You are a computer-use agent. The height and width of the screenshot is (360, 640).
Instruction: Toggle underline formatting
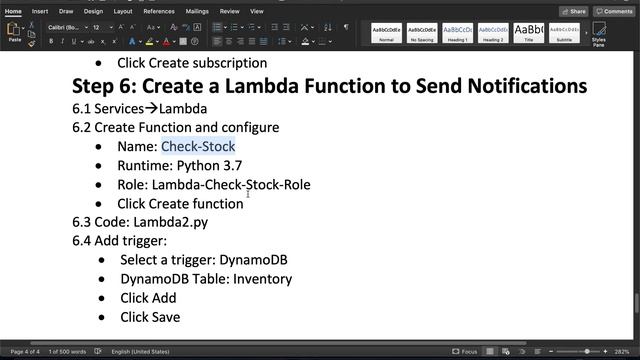[x=74, y=42]
